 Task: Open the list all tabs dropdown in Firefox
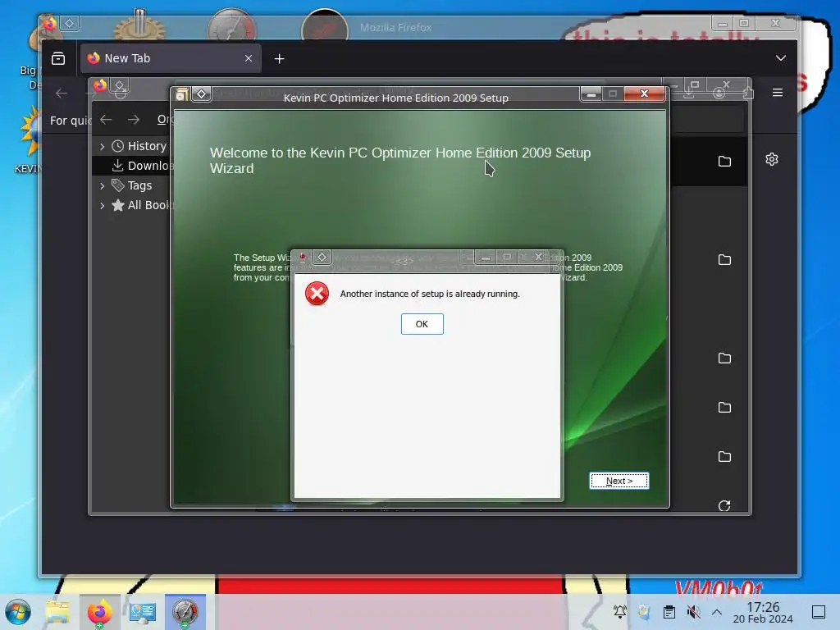click(781, 58)
